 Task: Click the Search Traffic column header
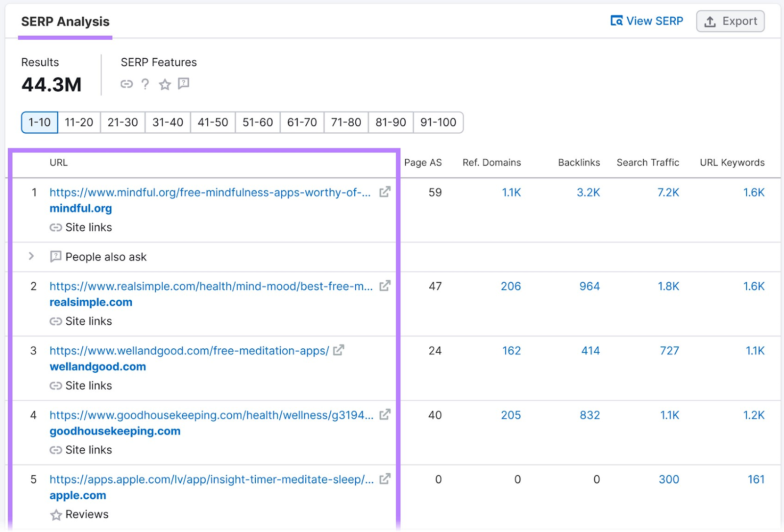tap(648, 163)
